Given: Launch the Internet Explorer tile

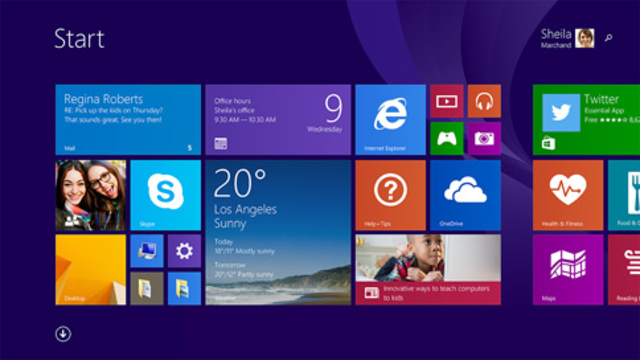Looking at the screenshot, I should [x=391, y=120].
